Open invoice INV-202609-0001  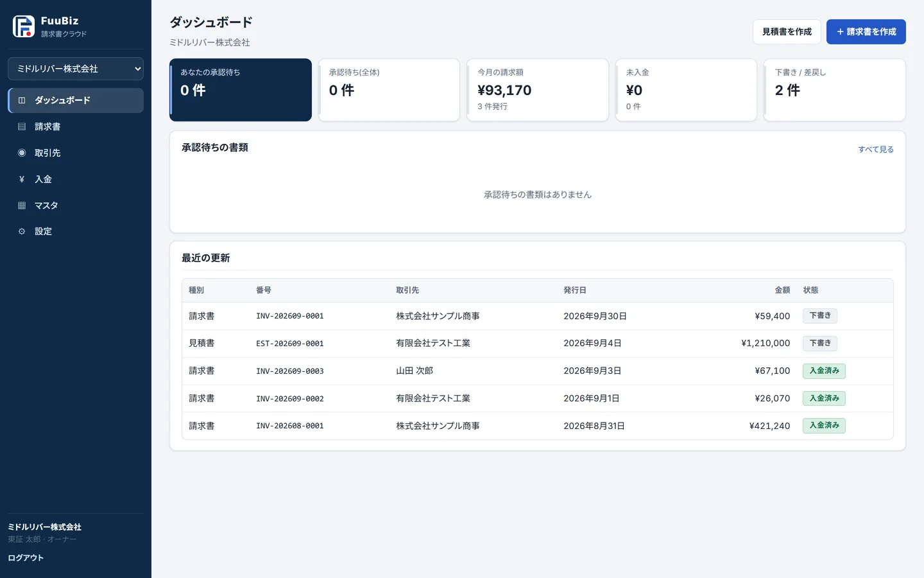point(538,316)
